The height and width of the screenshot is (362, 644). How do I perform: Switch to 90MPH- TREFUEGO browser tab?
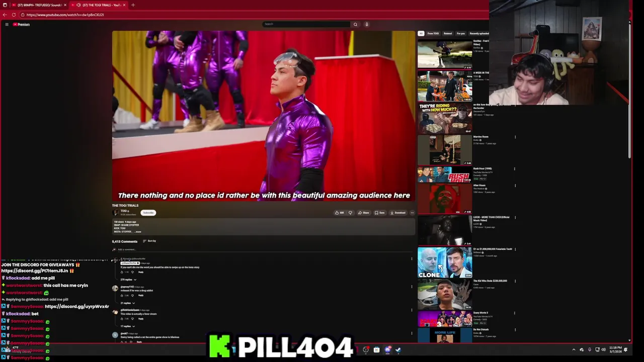(40, 5)
